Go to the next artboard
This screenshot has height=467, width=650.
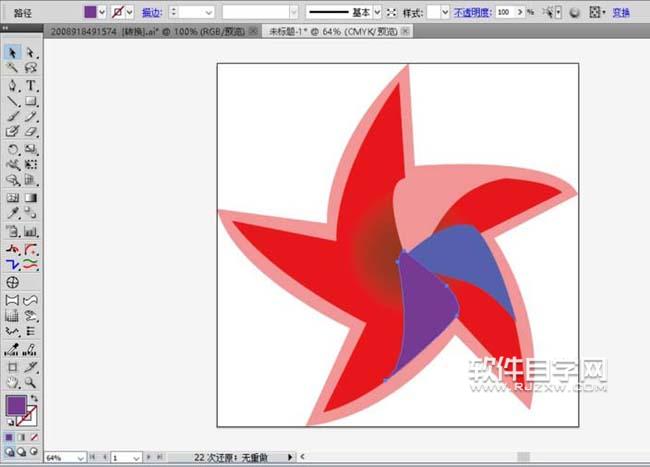[x=148, y=457]
